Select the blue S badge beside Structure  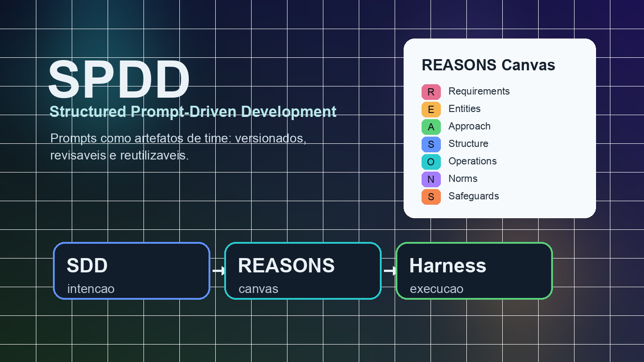coord(431,144)
